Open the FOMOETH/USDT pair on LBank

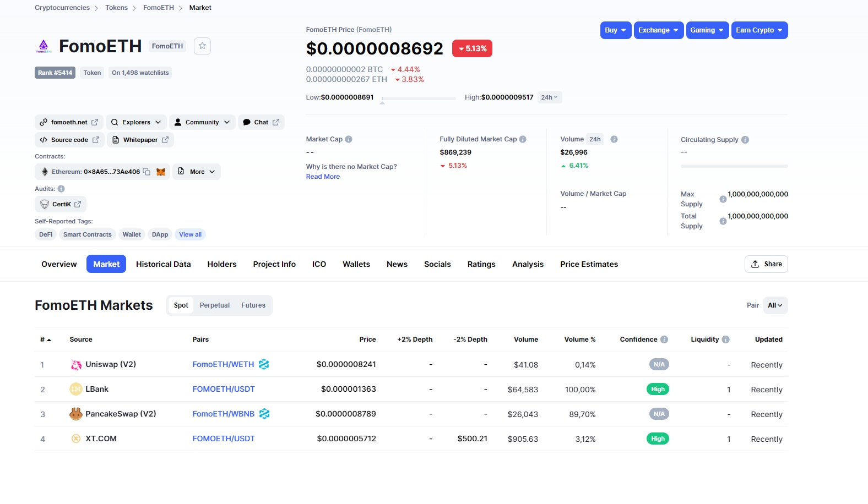point(224,389)
